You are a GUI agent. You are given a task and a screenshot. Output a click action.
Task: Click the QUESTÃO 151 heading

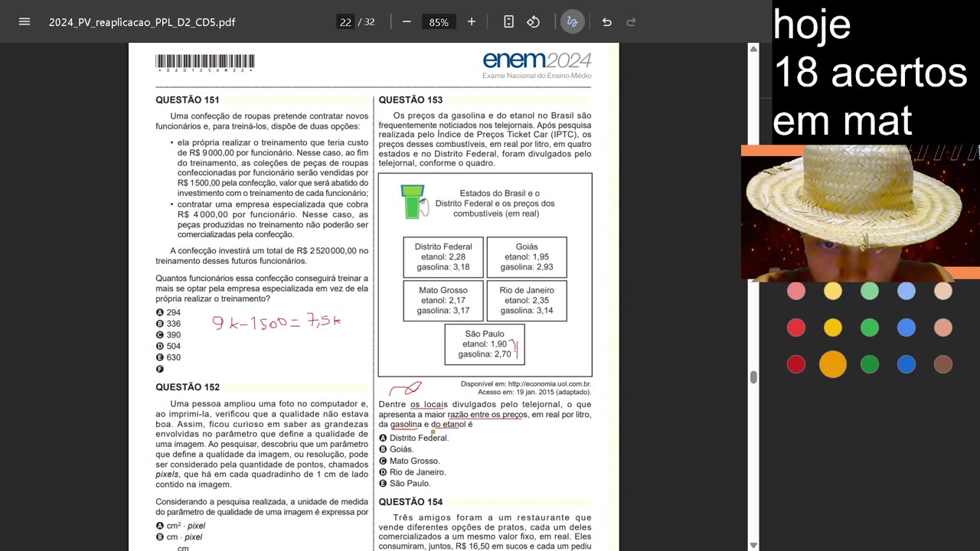[x=188, y=100]
